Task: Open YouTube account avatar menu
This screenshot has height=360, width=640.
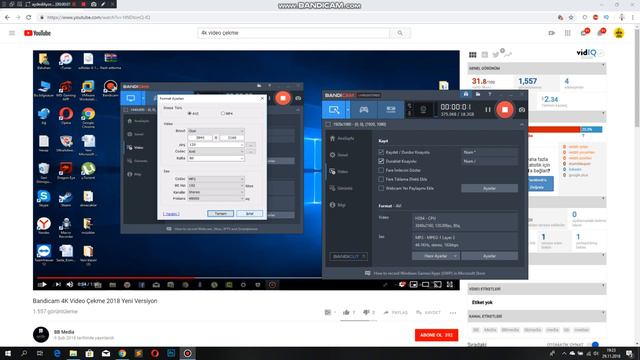Action: (x=619, y=33)
